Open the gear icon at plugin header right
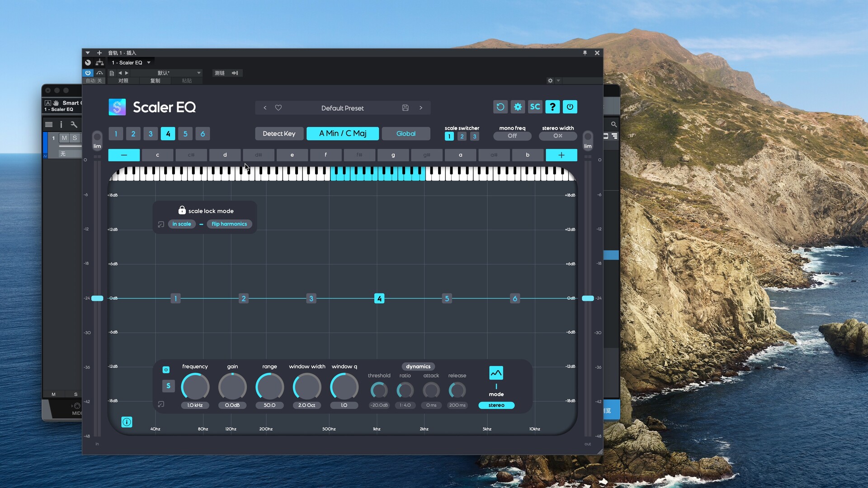 (x=550, y=80)
